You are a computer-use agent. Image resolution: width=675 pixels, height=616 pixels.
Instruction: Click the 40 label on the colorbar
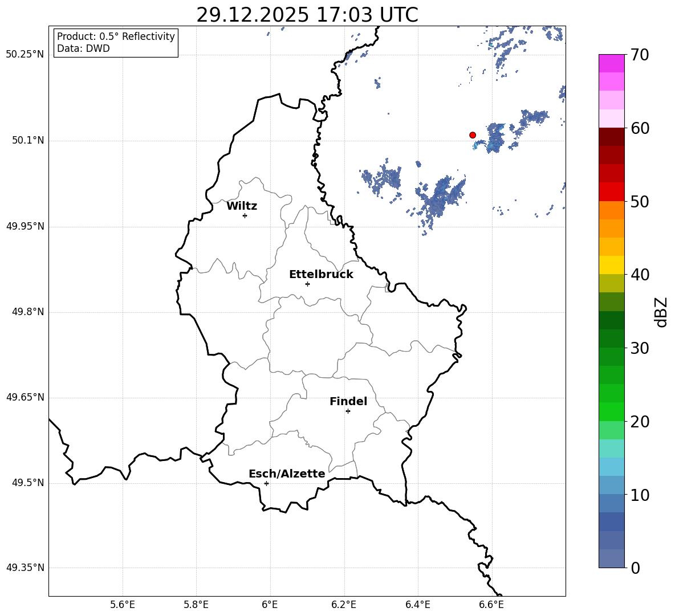640,275
